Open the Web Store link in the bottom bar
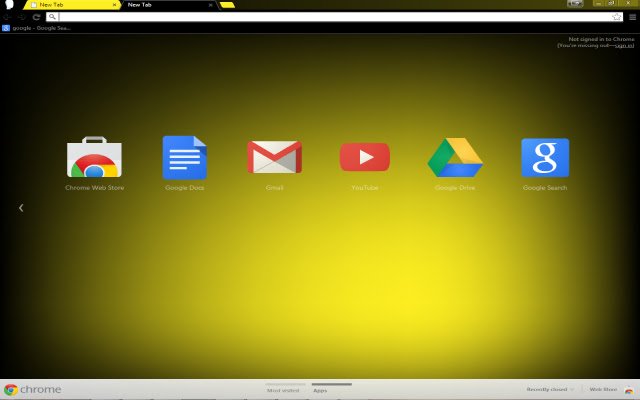640x400 pixels. (603, 389)
